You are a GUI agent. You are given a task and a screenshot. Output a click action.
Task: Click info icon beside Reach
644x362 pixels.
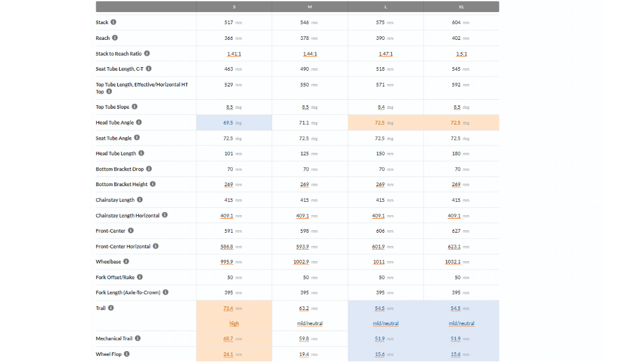coord(115,37)
